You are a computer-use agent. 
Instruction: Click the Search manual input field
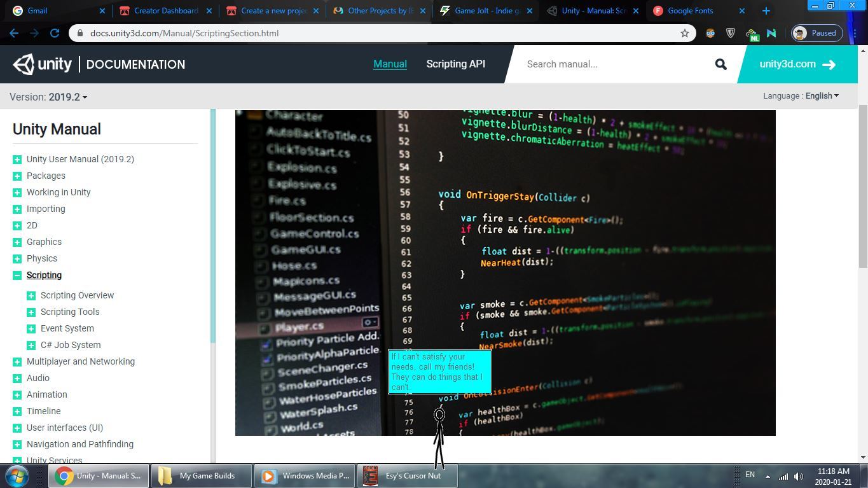[614, 64]
